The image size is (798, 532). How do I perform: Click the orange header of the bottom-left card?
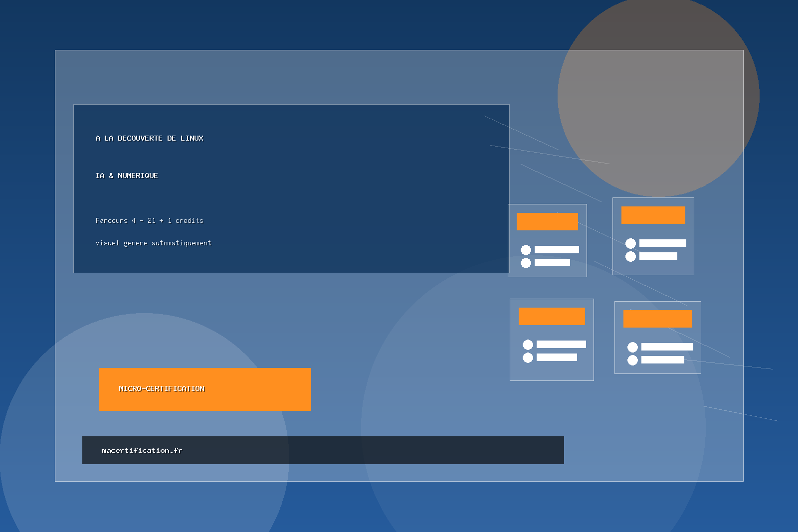[x=552, y=316]
